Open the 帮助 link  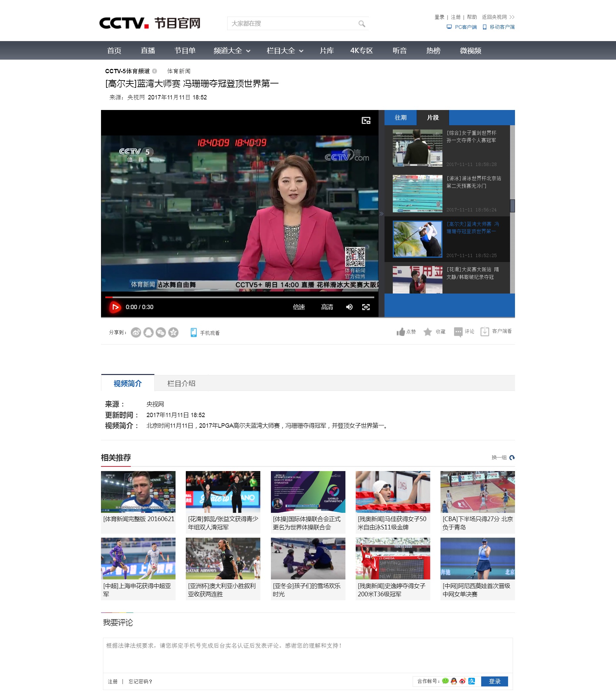click(x=472, y=17)
